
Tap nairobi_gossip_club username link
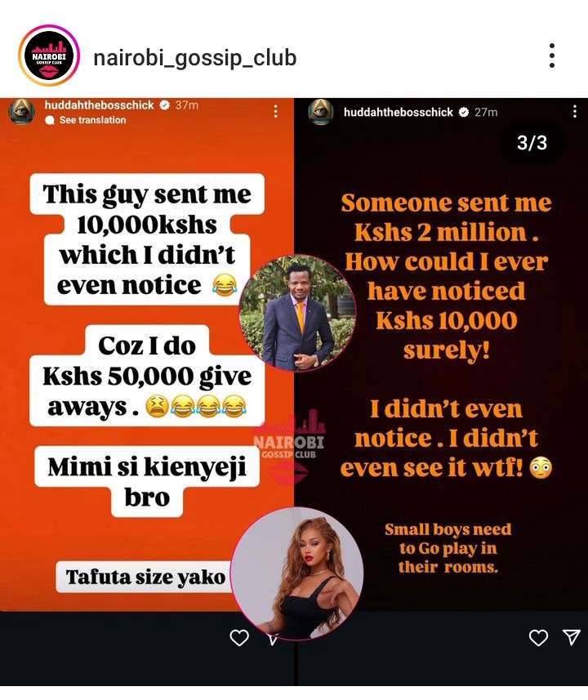194,58
